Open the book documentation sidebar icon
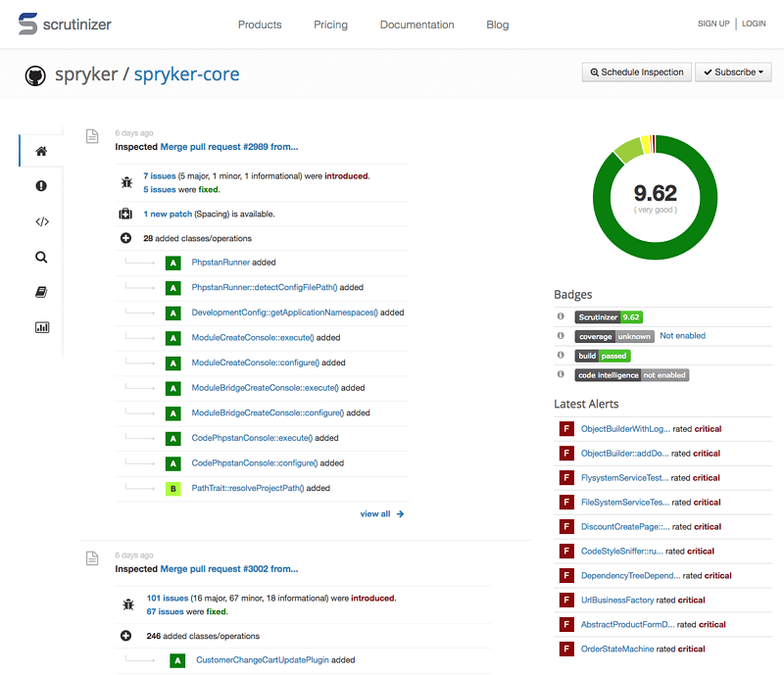Viewport: 784px width, 675px height. coord(41,292)
